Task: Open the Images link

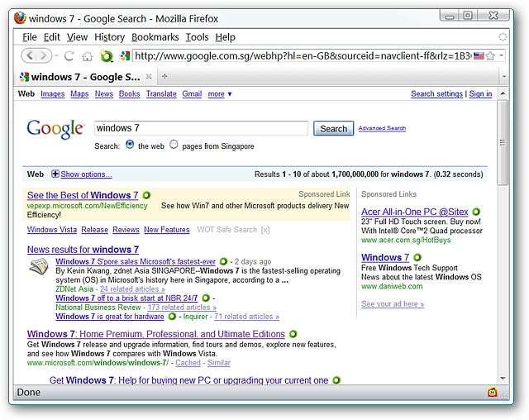Action: (x=53, y=93)
